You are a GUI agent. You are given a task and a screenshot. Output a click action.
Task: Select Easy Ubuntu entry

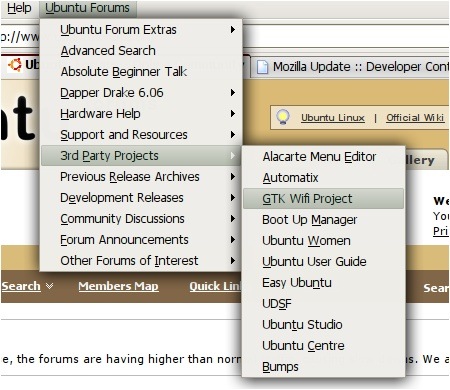[x=324, y=283]
